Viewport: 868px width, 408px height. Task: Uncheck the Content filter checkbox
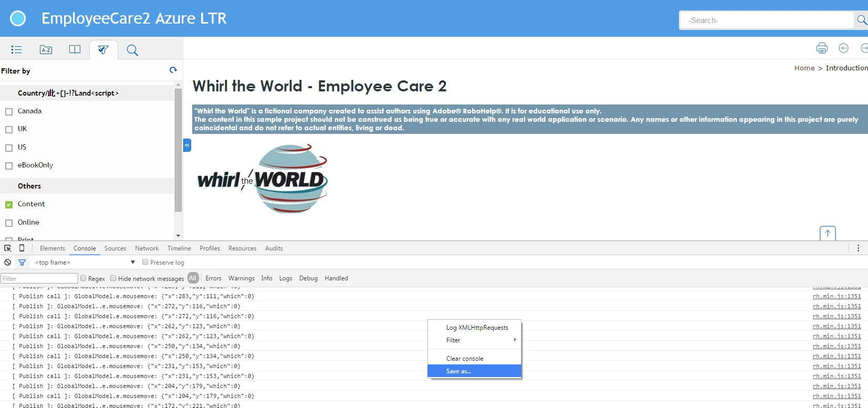9,205
